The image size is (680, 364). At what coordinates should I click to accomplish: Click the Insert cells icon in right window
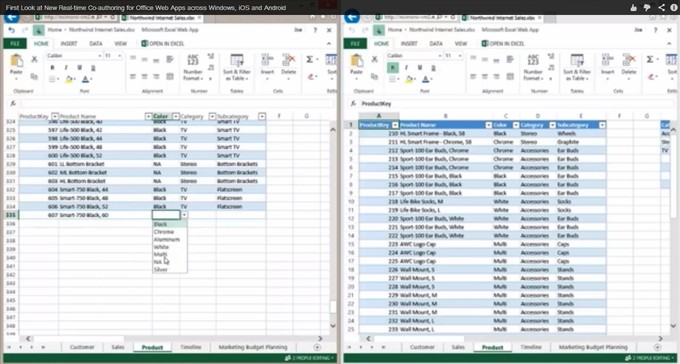(x=608, y=64)
